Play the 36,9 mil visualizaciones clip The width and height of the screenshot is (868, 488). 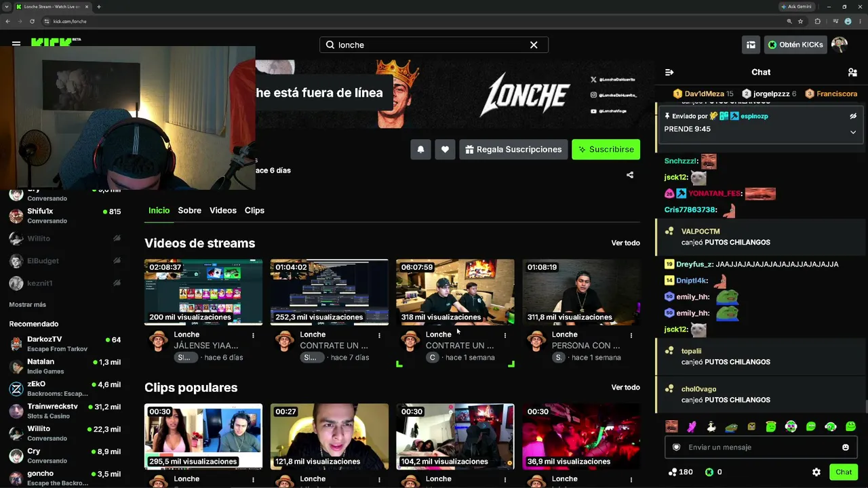point(581,436)
